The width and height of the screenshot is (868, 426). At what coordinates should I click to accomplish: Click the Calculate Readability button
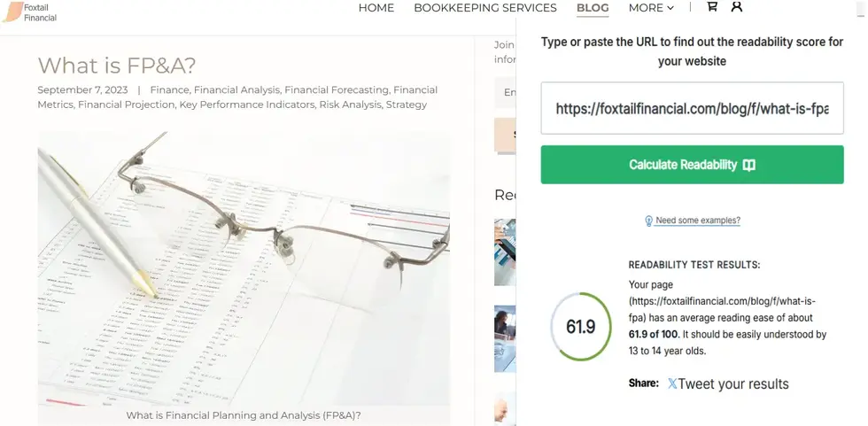(x=692, y=165)
